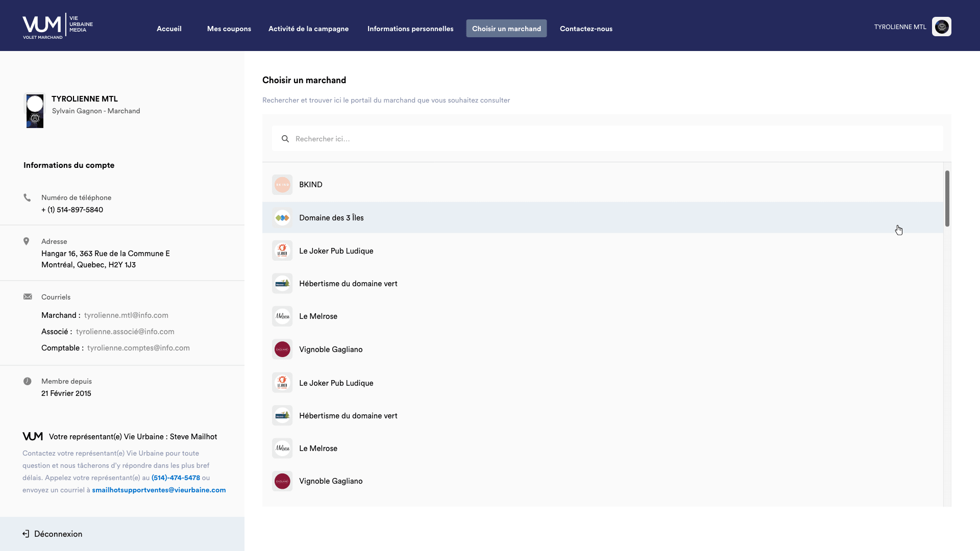Select the first Le Joker Pub Ludique name
This screenshot has width=980, height=551.
click(336, 251)
